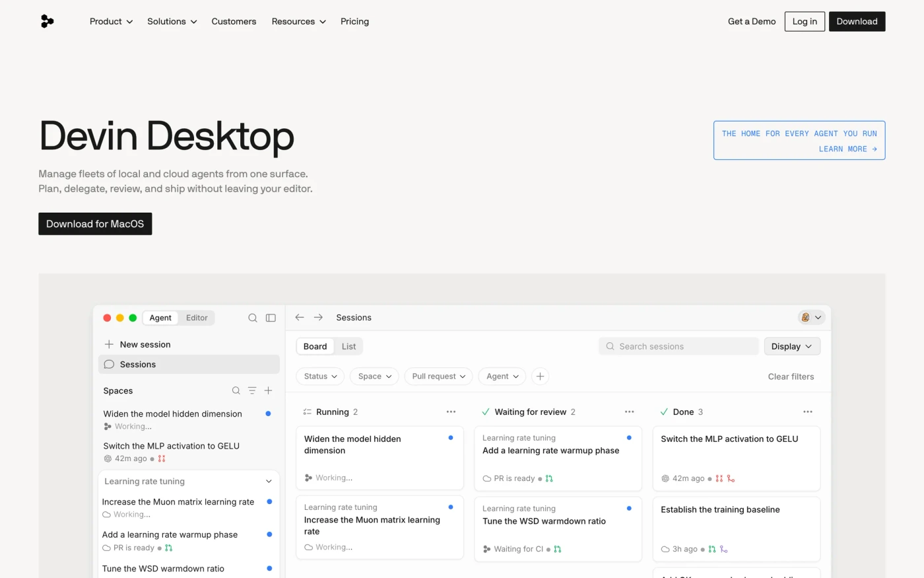This screenshot has height=578, width=924.
Task: Select Sessions in the app sidebar
Action: (189, 365)
